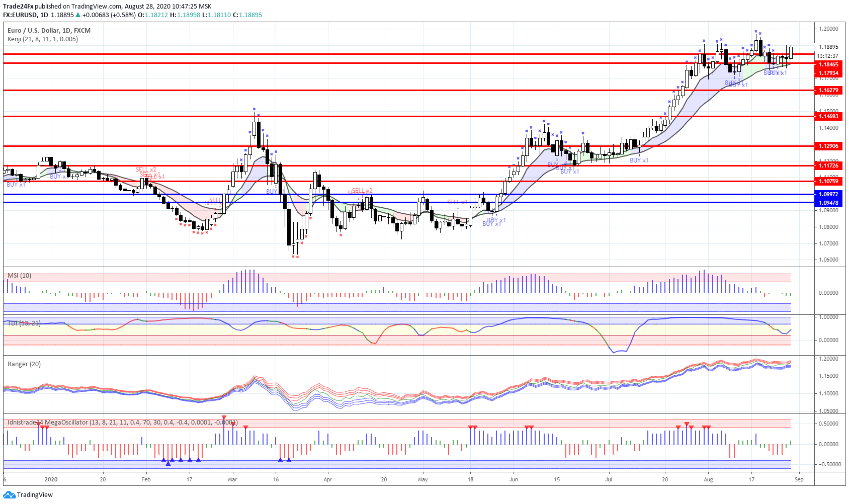Select the 1.14693 red price label
This screenshot has height=504, width=849.
(828, 116)
